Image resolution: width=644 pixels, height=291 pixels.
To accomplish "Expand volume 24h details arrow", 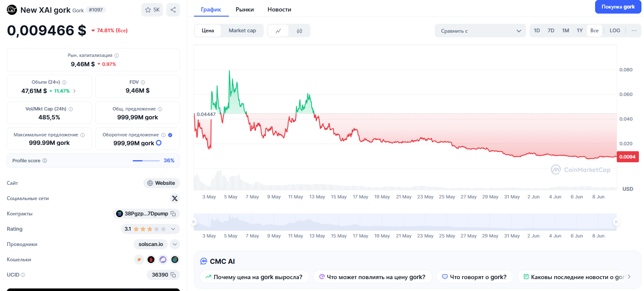I will (75, 91).
